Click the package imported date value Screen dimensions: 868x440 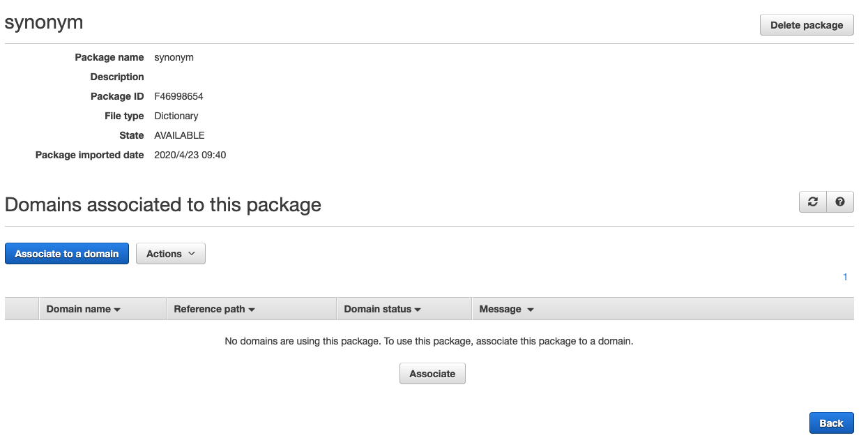190,155
